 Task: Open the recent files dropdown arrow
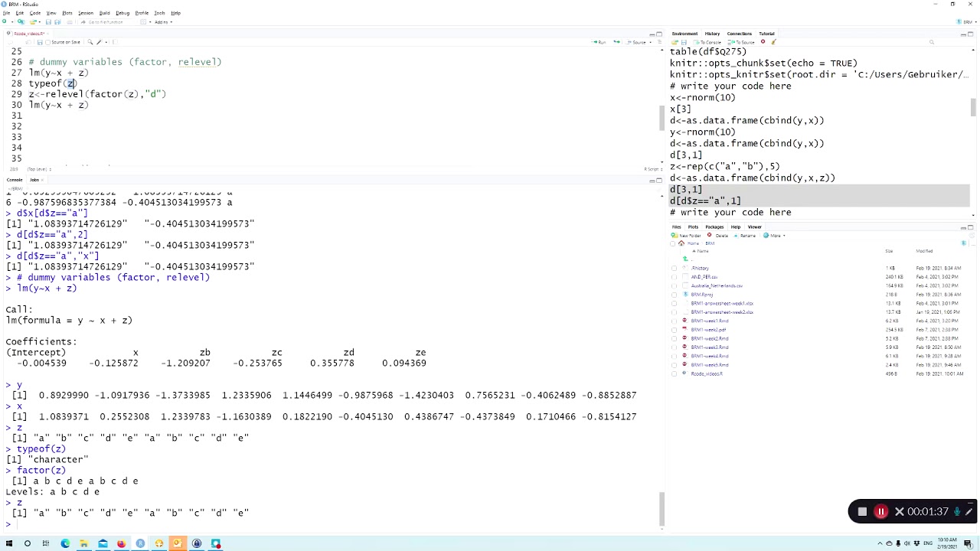[40, 22]
